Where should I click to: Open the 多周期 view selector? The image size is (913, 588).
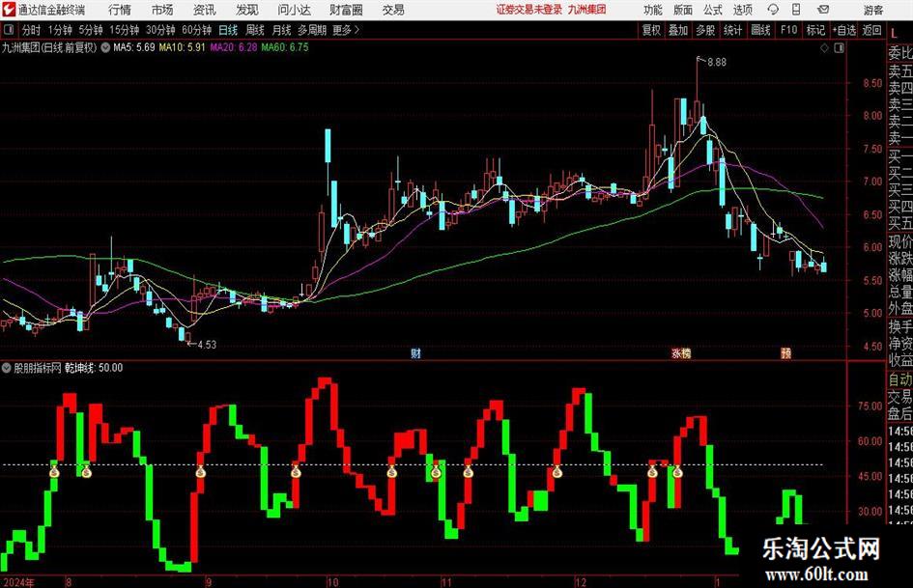pos(312,30)
